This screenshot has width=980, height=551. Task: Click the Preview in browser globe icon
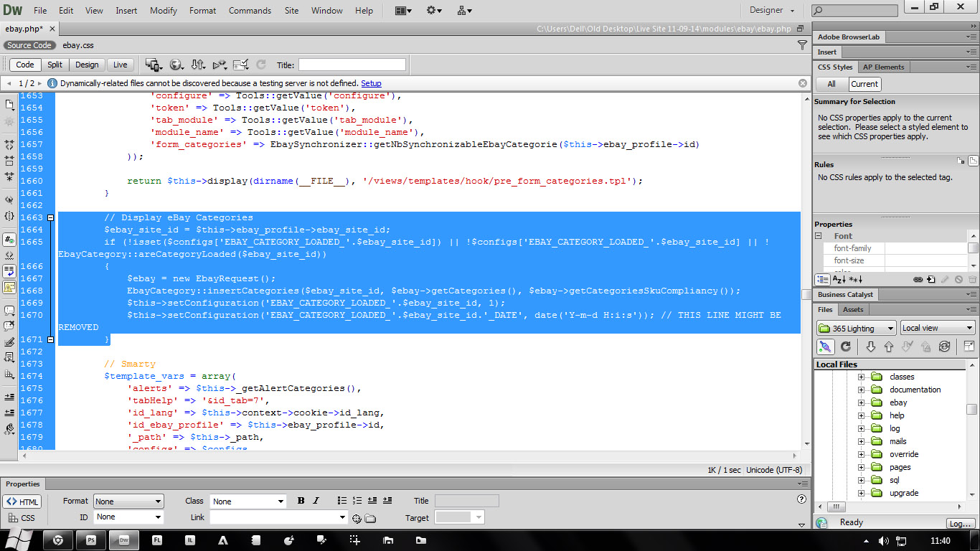coord(176,65)
